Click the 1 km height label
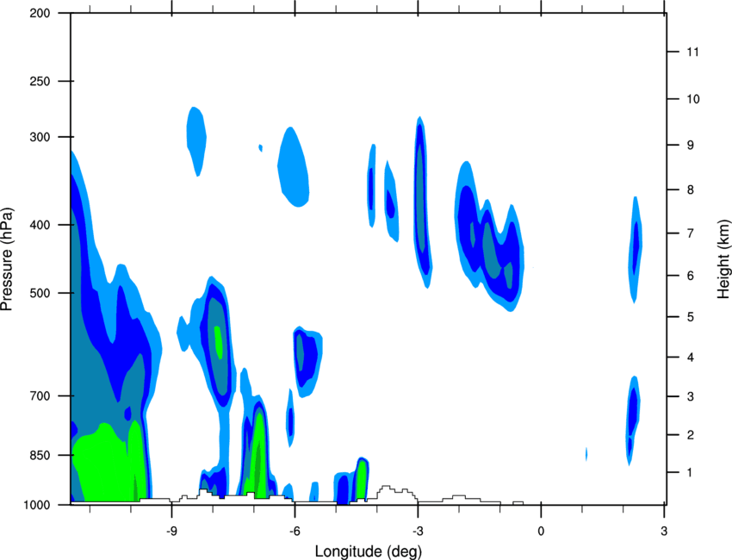The width and height of the screenshot is (732, 560). [690, 473]
